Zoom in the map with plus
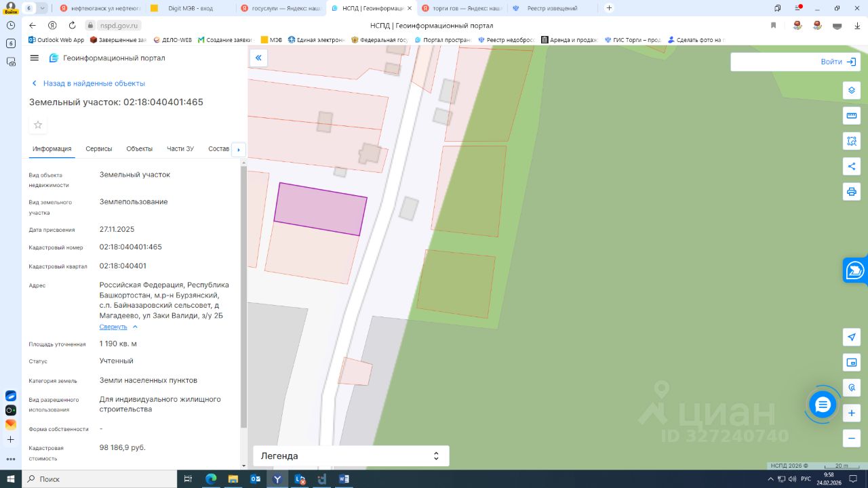The height and width of the screenshot is (488, 868). [852, 413]
